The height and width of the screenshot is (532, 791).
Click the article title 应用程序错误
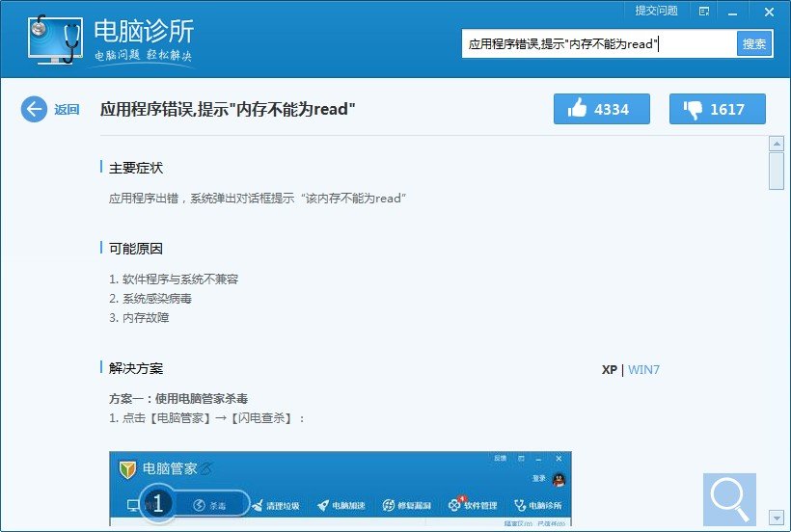point(228,109)
